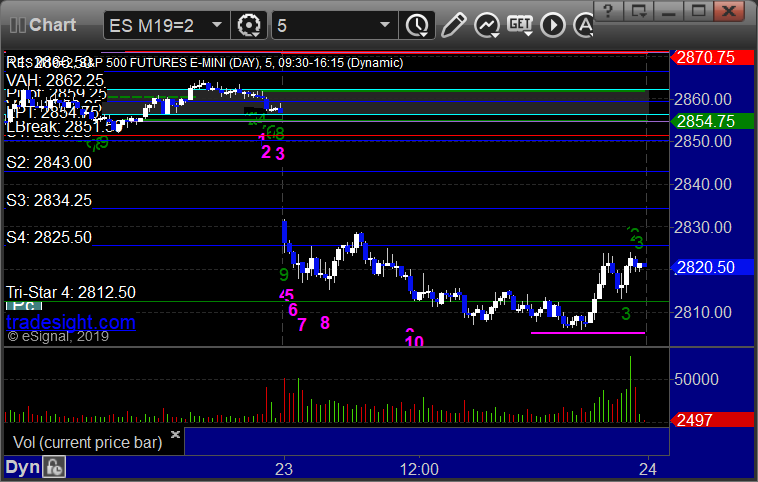Click the Vol (current price bar) label

coord(87,442)
